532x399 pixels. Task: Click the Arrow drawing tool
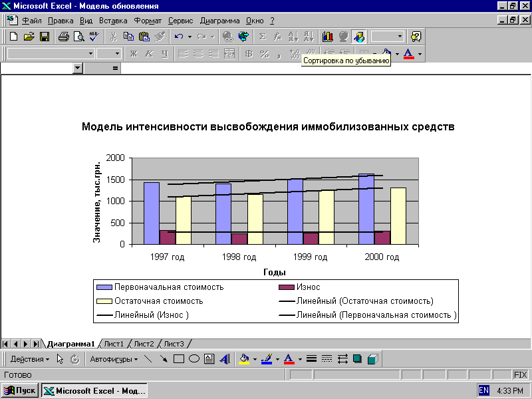coord(163,359)
